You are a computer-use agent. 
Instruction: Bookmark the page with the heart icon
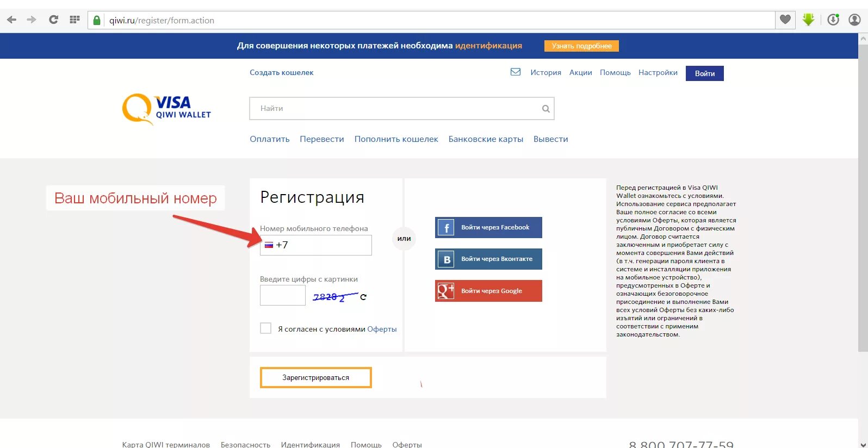coord(785,20)
